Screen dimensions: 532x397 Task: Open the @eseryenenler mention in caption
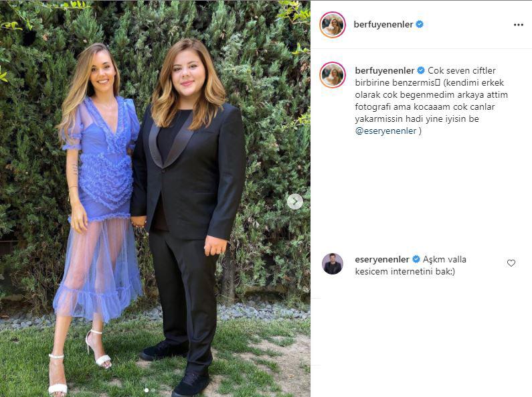[385, 131]
